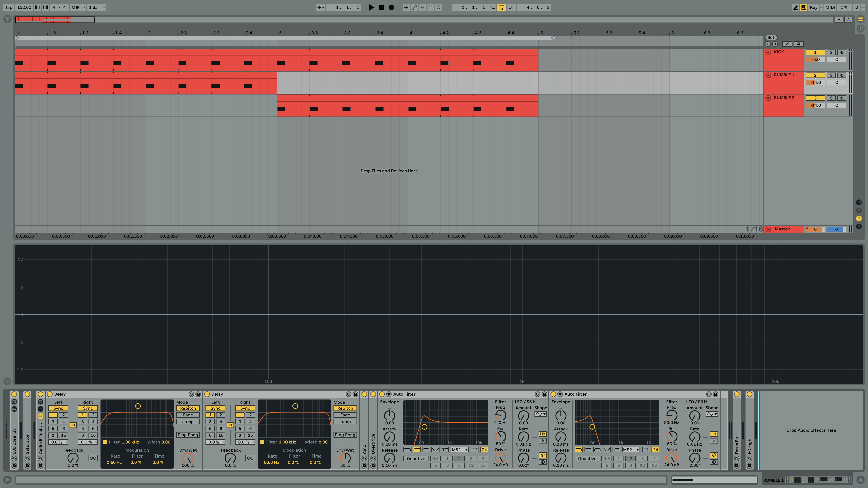Toggle the Lock Envelopes icon

click(799, 44)
